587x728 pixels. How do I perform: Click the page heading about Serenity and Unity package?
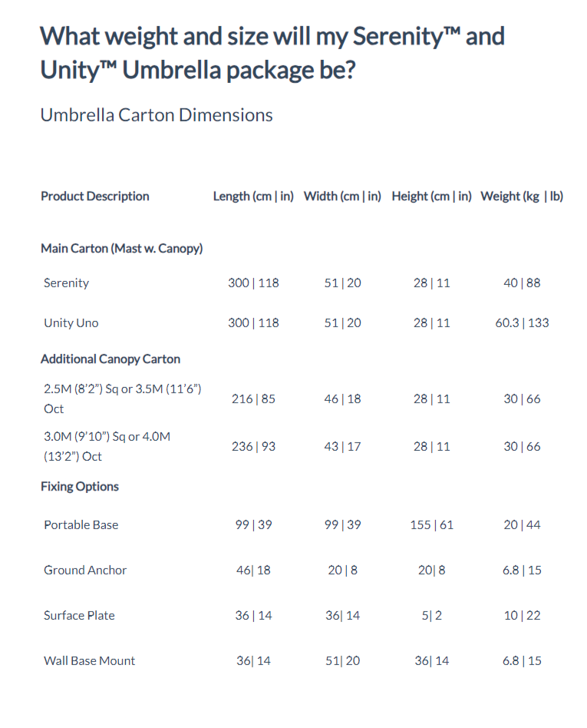tap(272, 52)
